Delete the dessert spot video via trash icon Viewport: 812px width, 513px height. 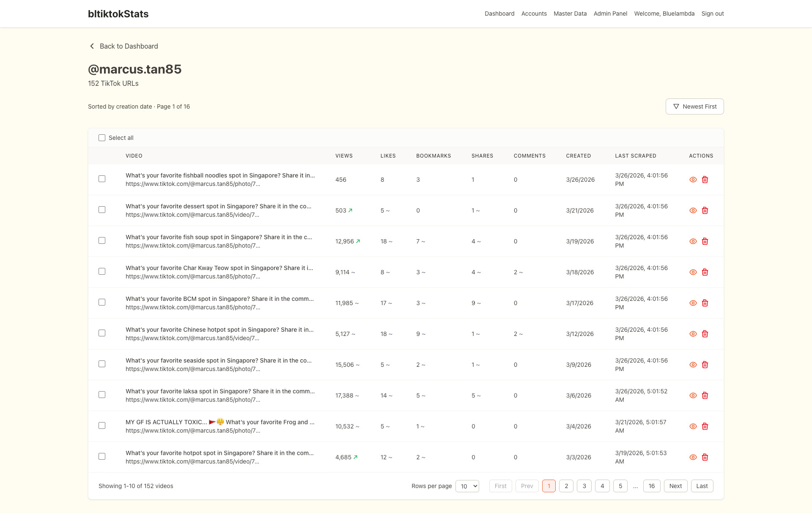[x=705, y=210]
